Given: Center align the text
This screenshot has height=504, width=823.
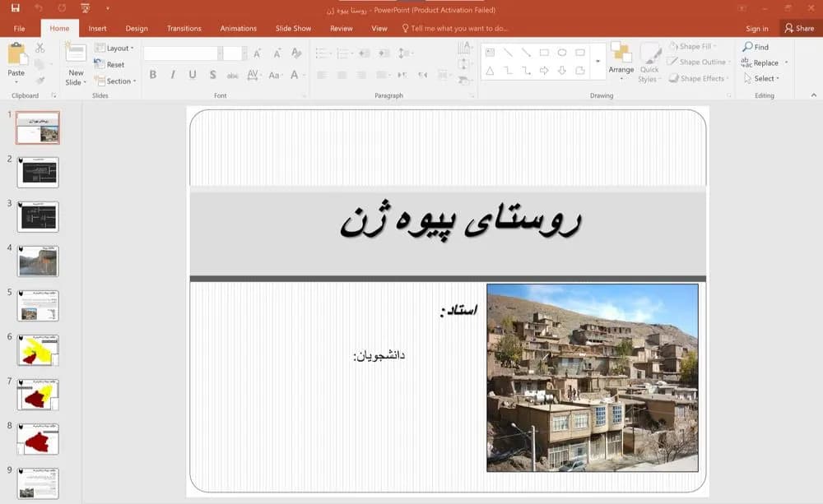Looking at the screenshot, I should [x=342, y=75].
